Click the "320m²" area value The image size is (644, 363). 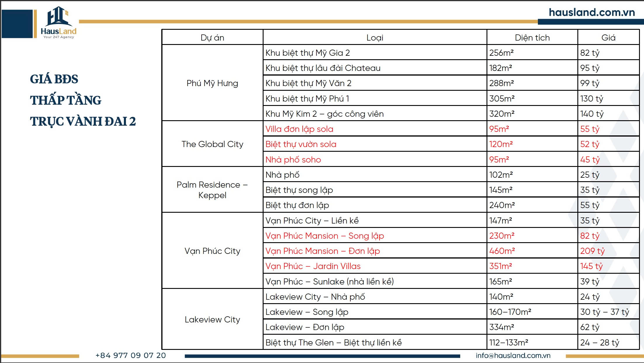502,114
